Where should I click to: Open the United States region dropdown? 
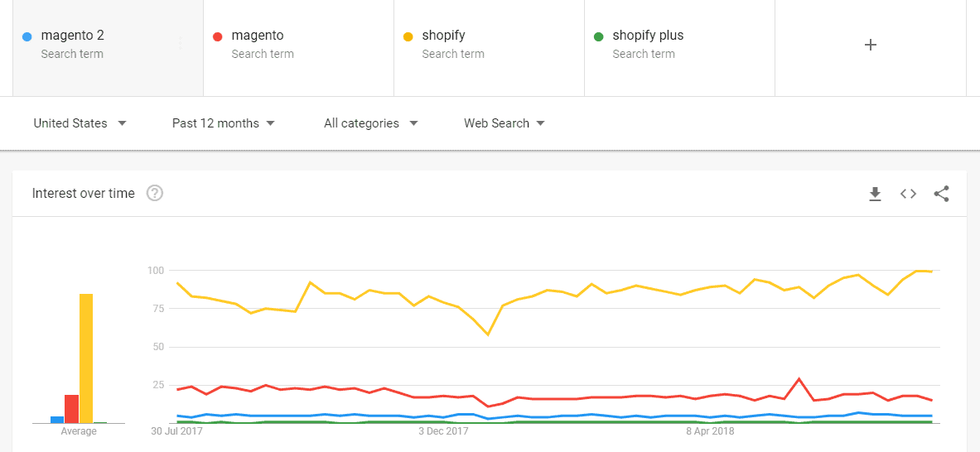(x=80, y=123)
